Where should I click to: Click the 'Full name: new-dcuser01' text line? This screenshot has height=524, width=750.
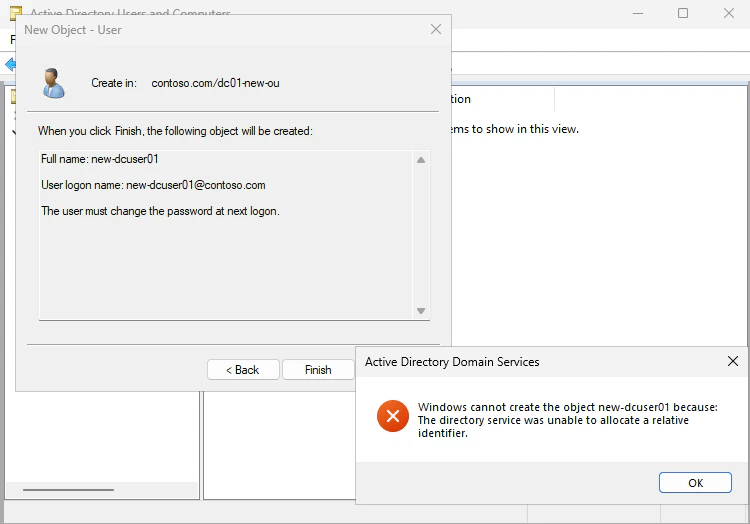(99, 159)
